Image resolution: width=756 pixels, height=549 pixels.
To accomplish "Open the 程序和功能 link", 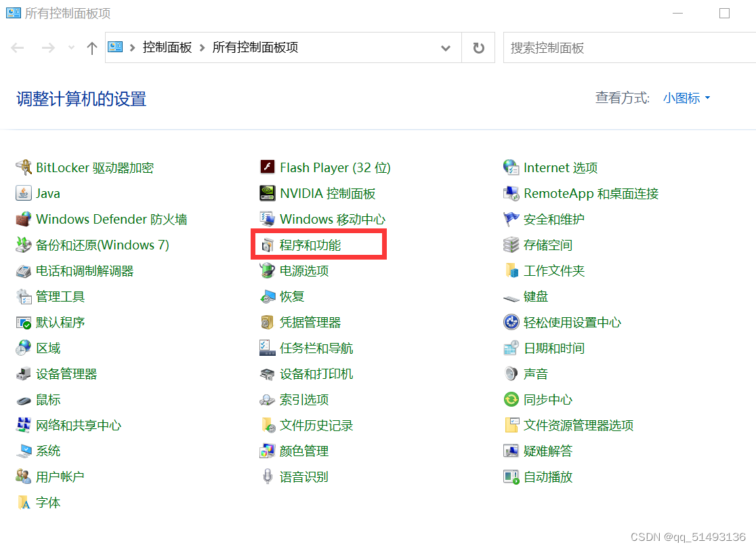I will click(x=310, y=245).
